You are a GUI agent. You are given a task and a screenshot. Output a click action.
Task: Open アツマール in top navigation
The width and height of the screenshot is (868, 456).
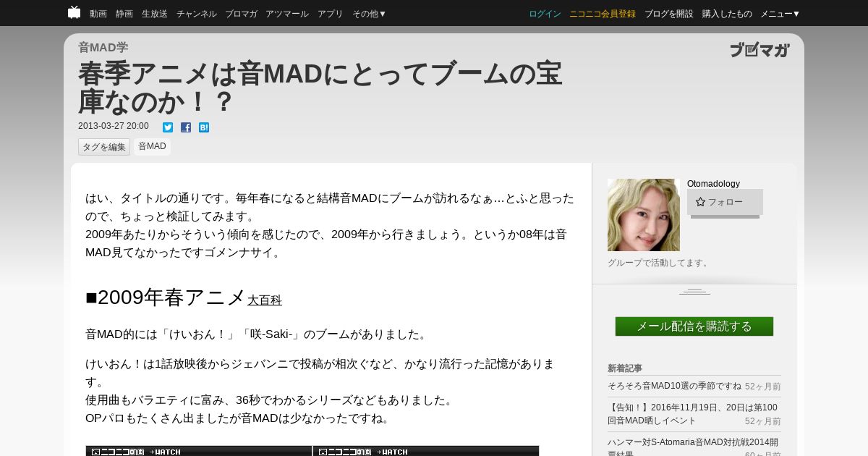click(287, 14)
